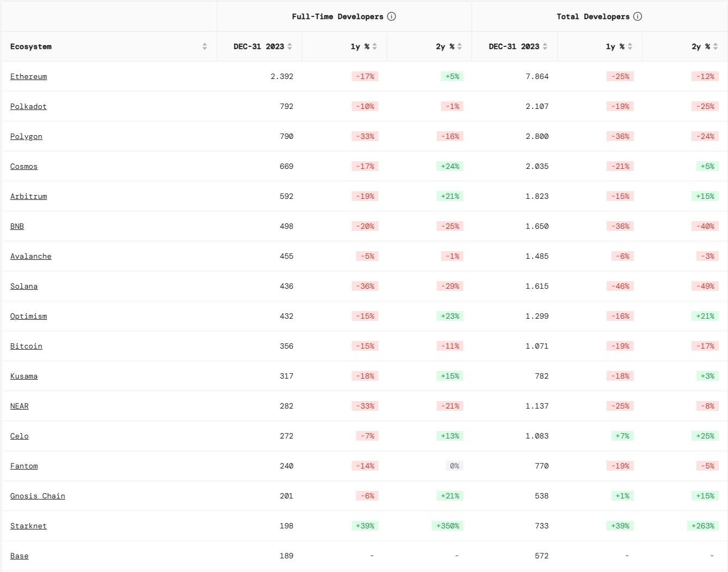728x572 pixels.
Task: Sort Full-Time Developers 1y % column
Action: [375, 46]
